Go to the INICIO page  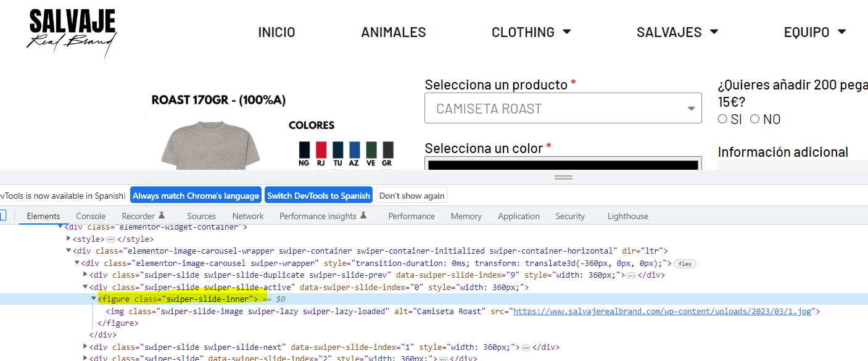point(276,32)
